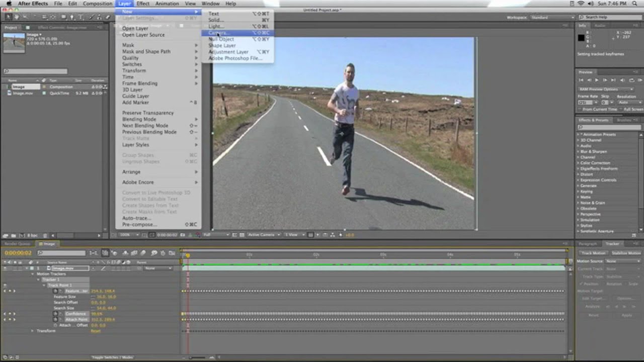The width and height of the screenshot is (644, 362).
Task: Click Stabilize Motion button
Action: point(626,253)
